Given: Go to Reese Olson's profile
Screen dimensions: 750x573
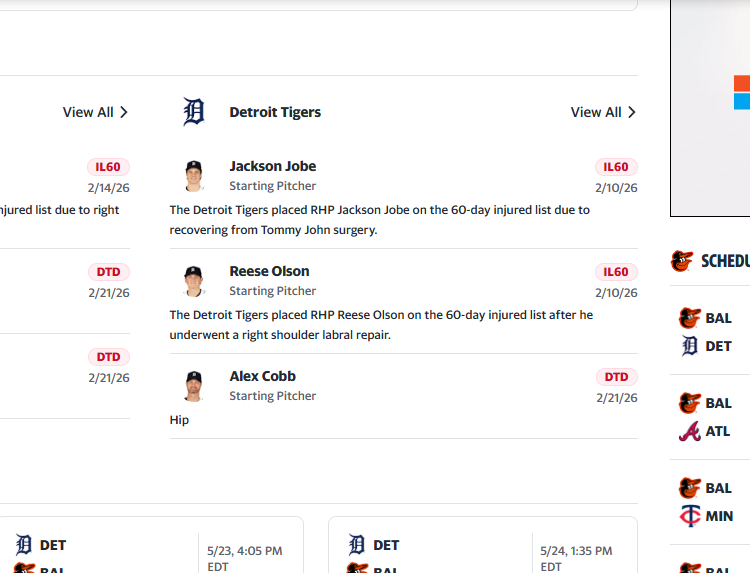Looking at the screenshot, I should (x=269, y=272).
